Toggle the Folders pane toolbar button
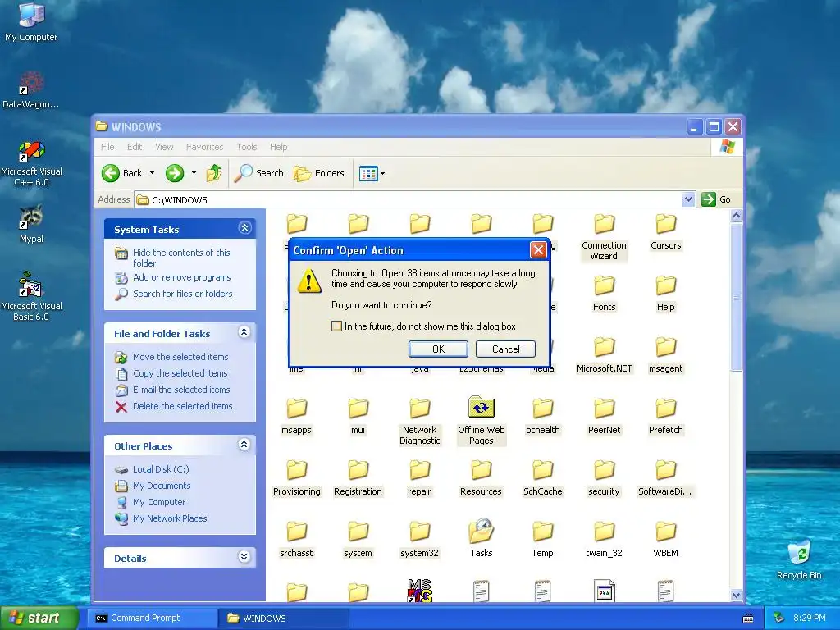 point(319,173)
